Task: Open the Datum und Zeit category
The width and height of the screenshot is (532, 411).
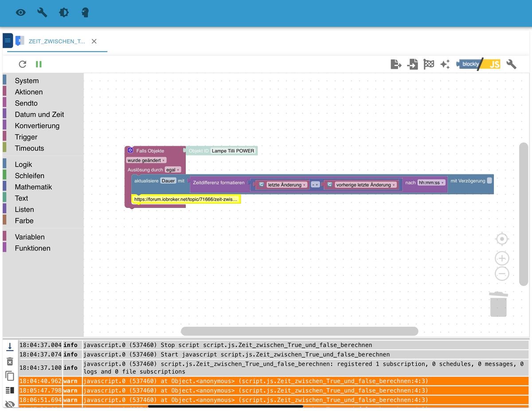Action: (x=39, y=114)
